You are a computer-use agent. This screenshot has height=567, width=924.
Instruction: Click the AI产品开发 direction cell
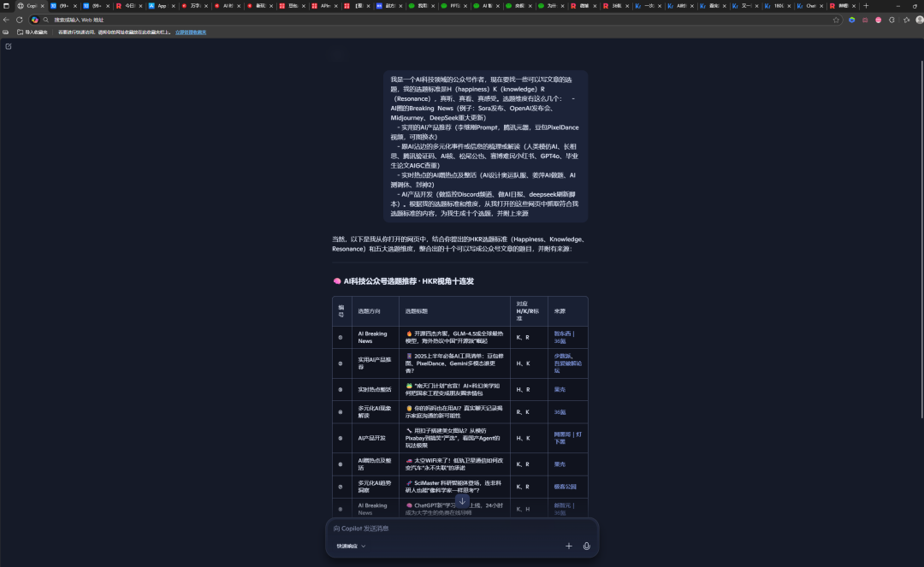pos(376,438)
